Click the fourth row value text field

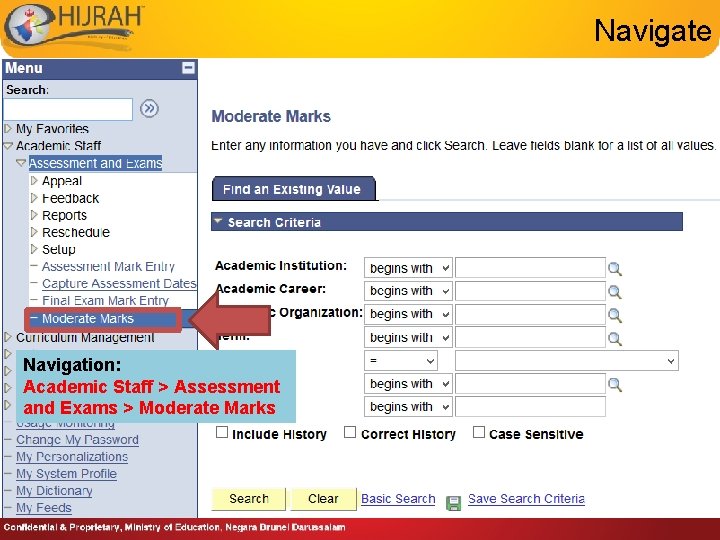pos(530,338)
